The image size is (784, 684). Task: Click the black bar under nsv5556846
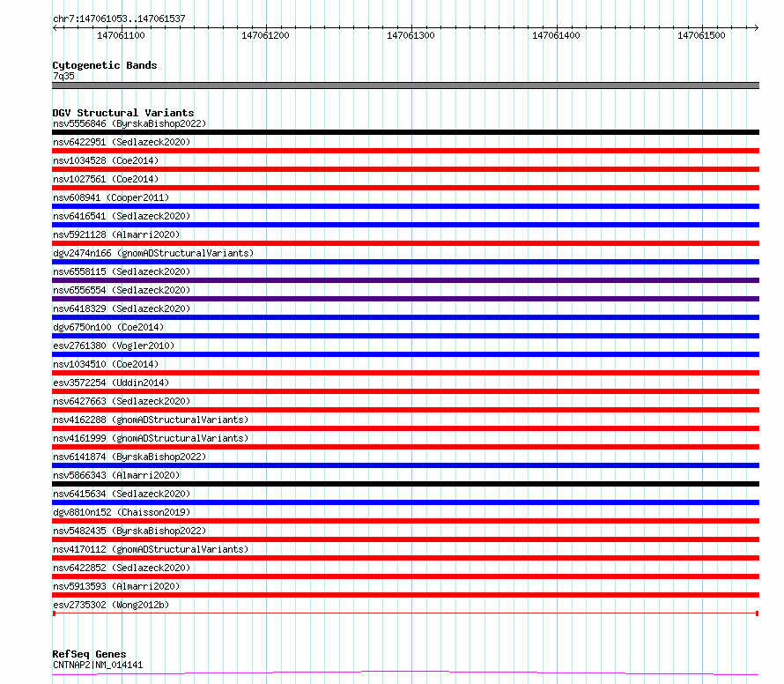coord(405,132)
